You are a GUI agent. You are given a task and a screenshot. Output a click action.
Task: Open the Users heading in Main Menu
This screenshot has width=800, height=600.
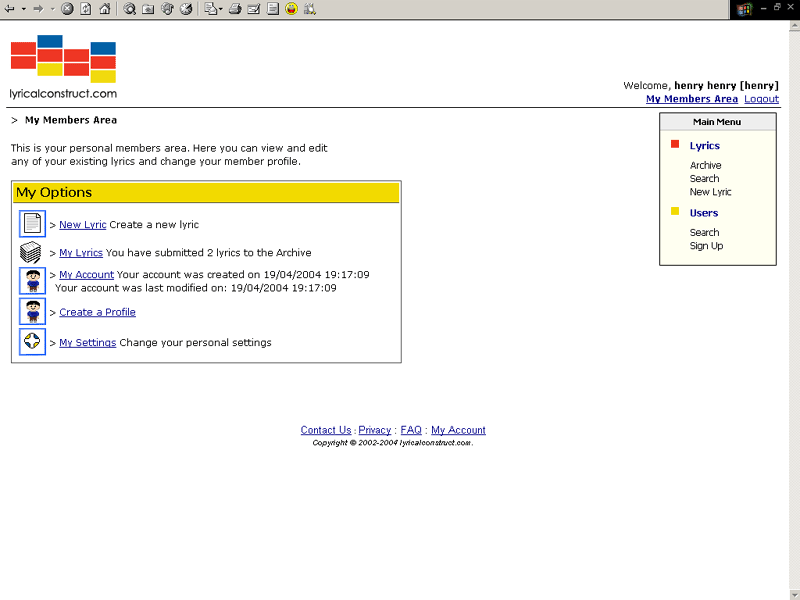(x=704, y=213)
